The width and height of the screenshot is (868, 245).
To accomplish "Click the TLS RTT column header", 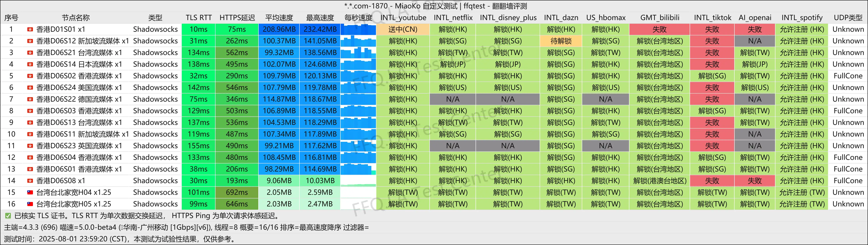I will click(198, 18).
